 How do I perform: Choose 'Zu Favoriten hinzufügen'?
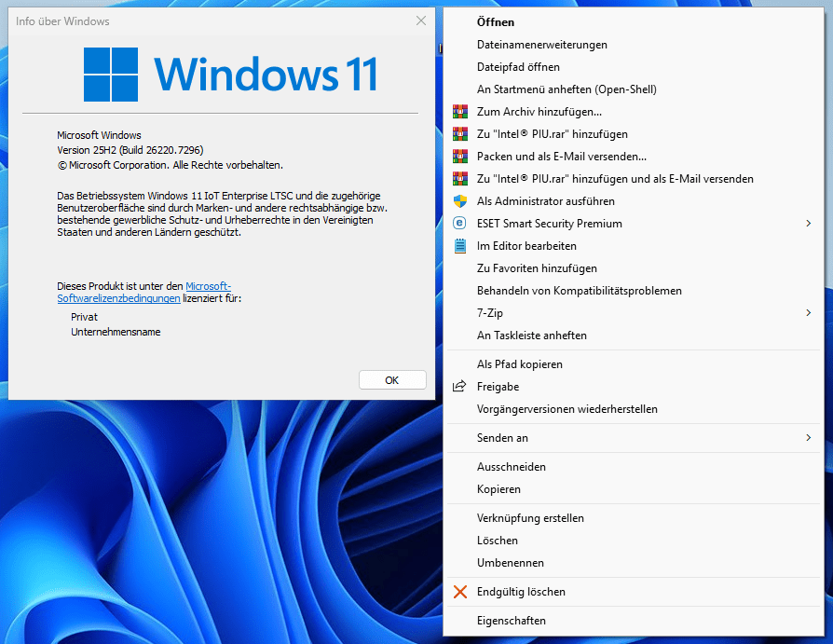(x=634, y=267)
